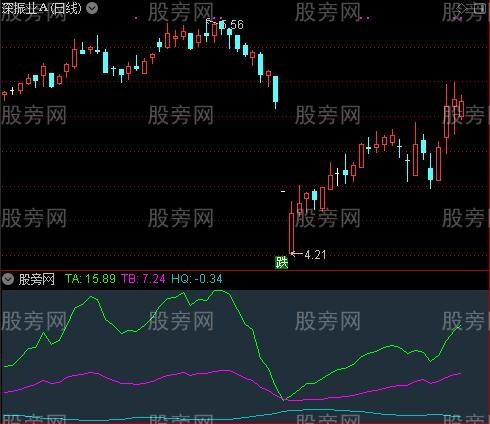This screenshot has height=424, width=490.
Task: Select the cyan HQ: -0.34 value
Action: [197, 279]
